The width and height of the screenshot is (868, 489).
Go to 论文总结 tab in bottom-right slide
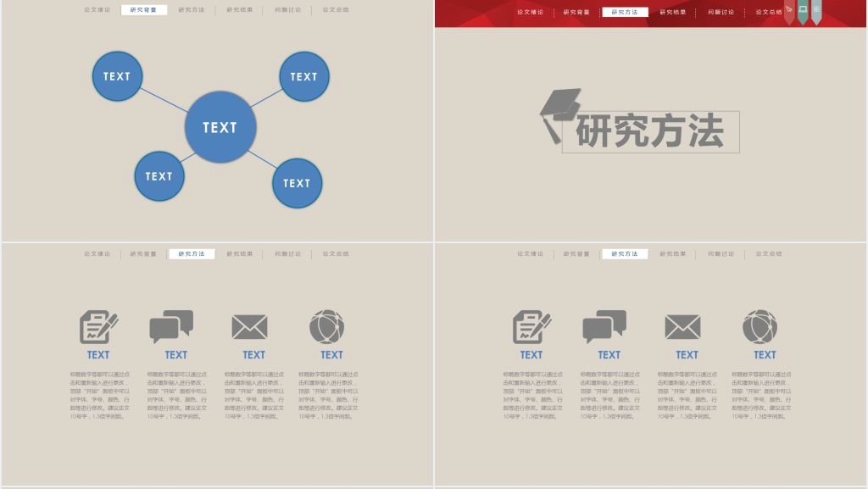pos(769,254)
